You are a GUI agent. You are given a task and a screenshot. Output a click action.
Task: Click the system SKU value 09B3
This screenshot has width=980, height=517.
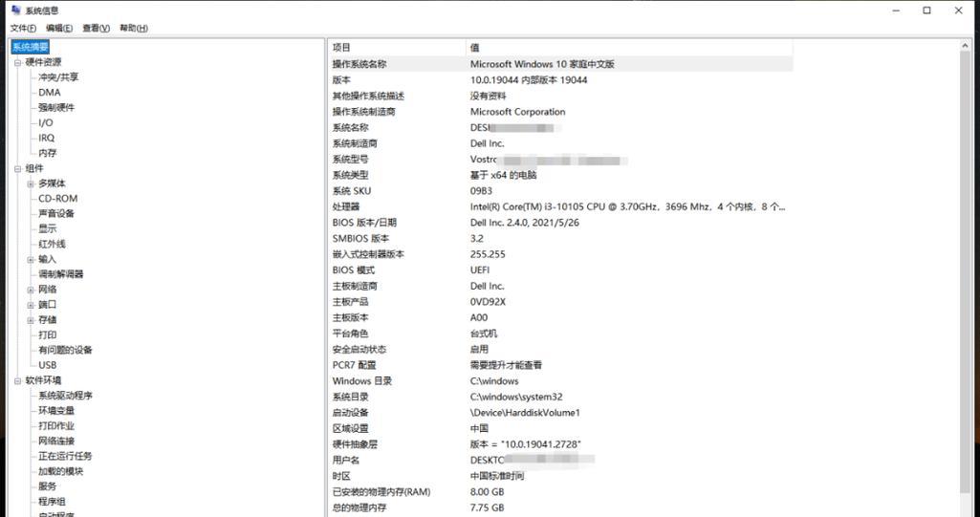(481, 191)
